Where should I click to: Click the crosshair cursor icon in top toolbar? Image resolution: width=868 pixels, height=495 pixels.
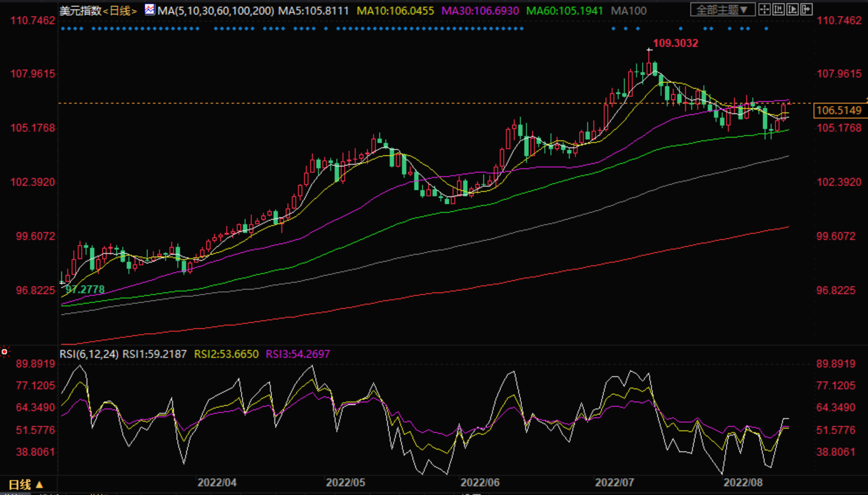[764, 9]
